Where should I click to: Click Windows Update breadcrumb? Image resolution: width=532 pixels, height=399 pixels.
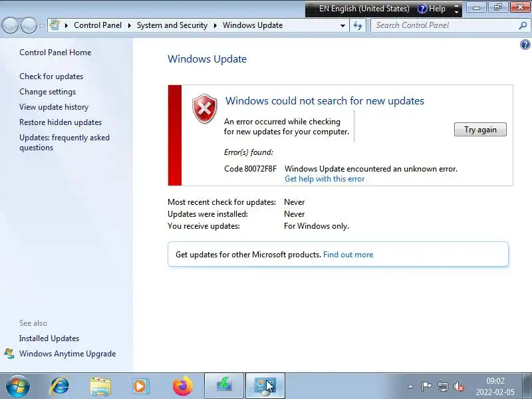tap(253, 25)
